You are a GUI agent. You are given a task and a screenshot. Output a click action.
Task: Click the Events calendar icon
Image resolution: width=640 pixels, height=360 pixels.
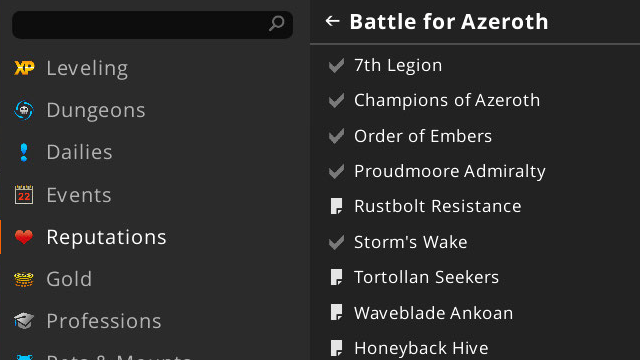[24, 195]
